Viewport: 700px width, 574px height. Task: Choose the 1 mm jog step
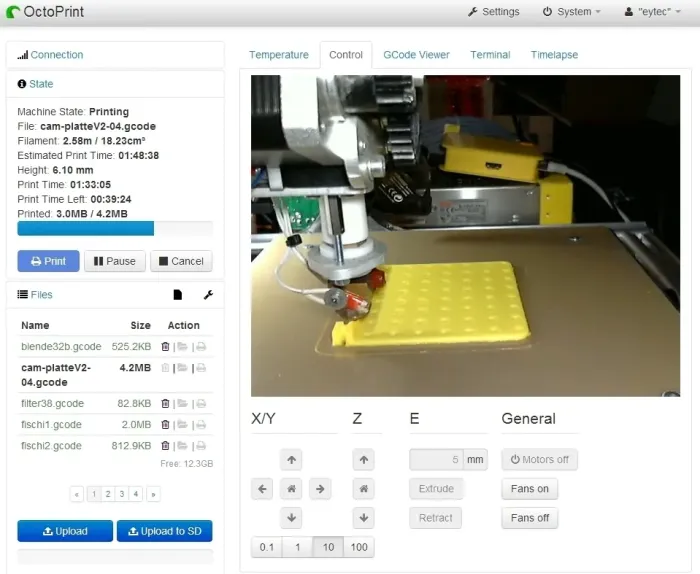pos(296,547)
